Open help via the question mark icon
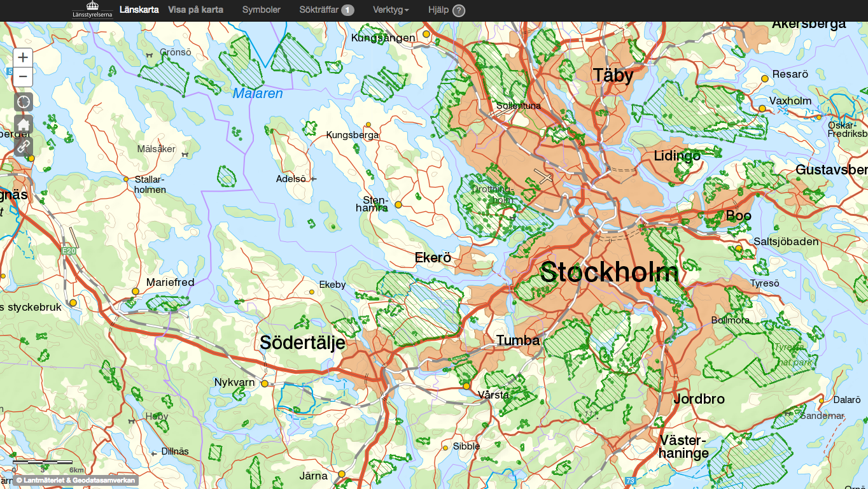The height and width of the screenshot is (489, 868). tap(458, 10)
